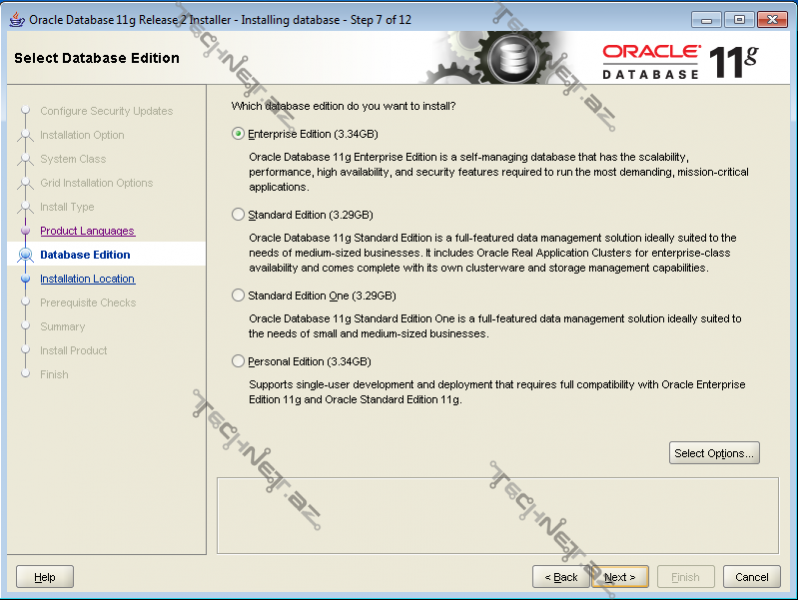Click the empty message panel at bottom

(497, 514)
